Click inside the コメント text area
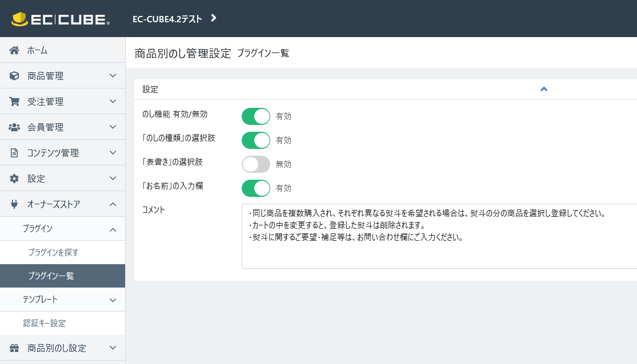The width and height of the screenshot is (637, 364). click(439, 236)
